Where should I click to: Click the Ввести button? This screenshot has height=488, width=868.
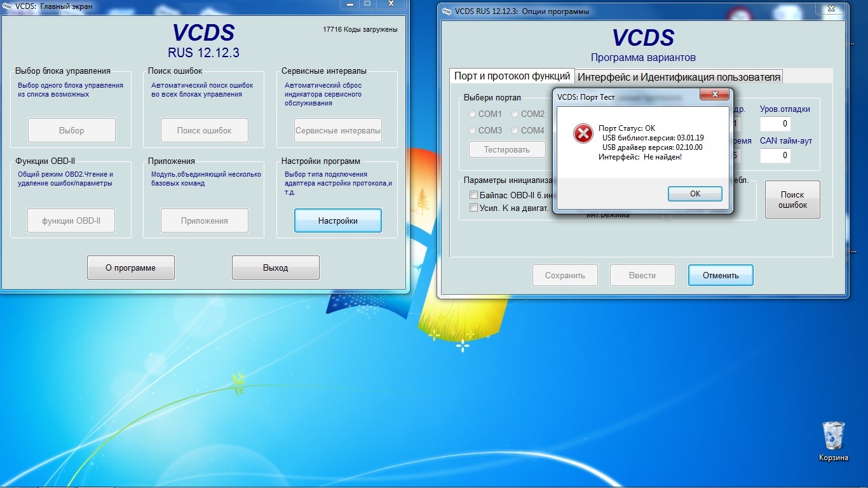point(642,275)
